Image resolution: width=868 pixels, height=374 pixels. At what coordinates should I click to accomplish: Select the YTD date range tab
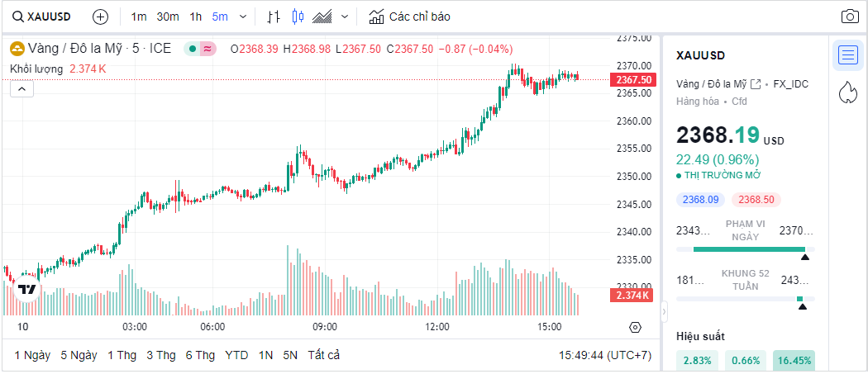236,355
